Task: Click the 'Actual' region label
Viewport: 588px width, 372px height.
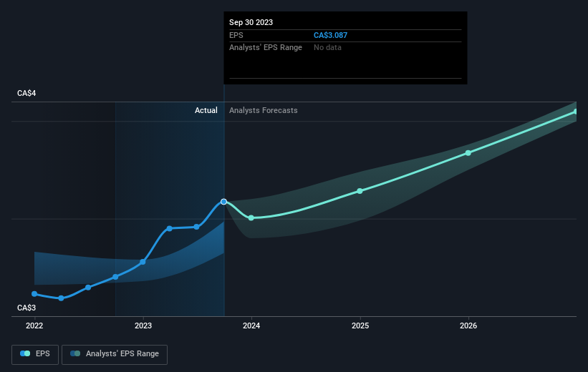Action: [x=206, y=110]
